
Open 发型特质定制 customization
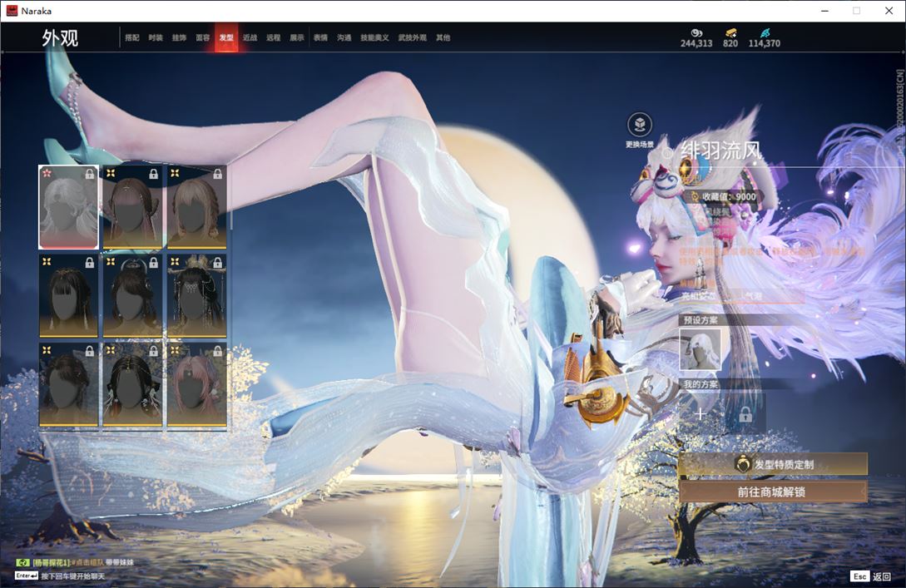[x=773, y=464]
